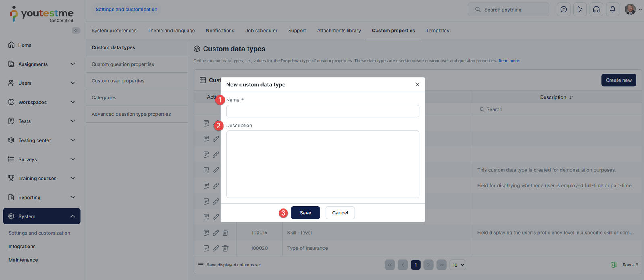
Task: Open the Job scheduler tab
Action: point(261,31)
